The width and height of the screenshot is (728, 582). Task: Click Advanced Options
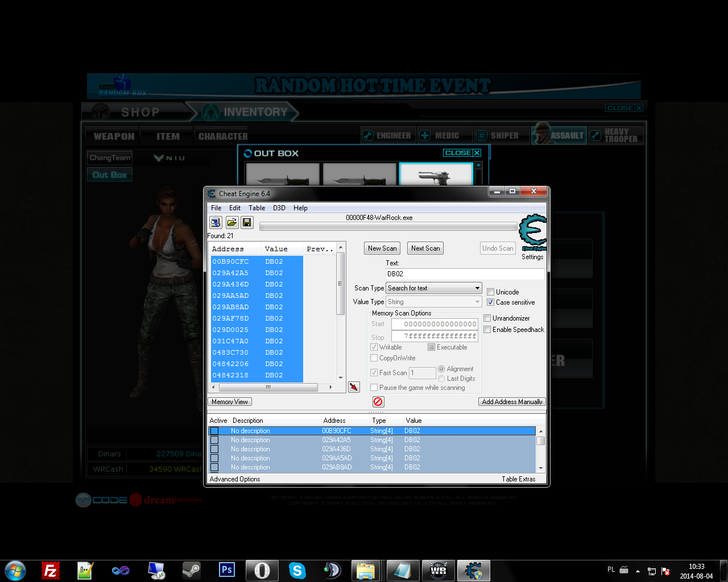pos(235,479)
